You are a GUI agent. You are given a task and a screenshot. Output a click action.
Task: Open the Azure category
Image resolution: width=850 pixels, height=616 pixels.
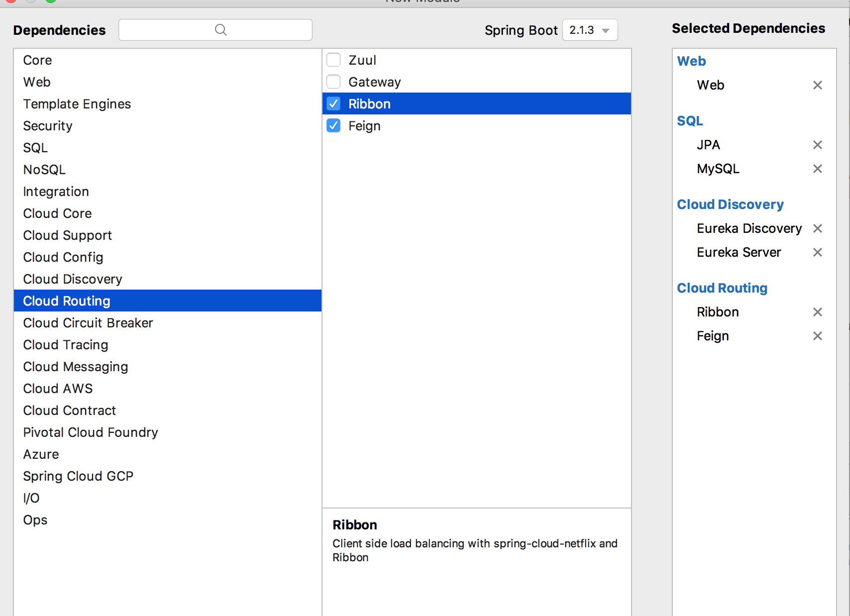(168, 454)
